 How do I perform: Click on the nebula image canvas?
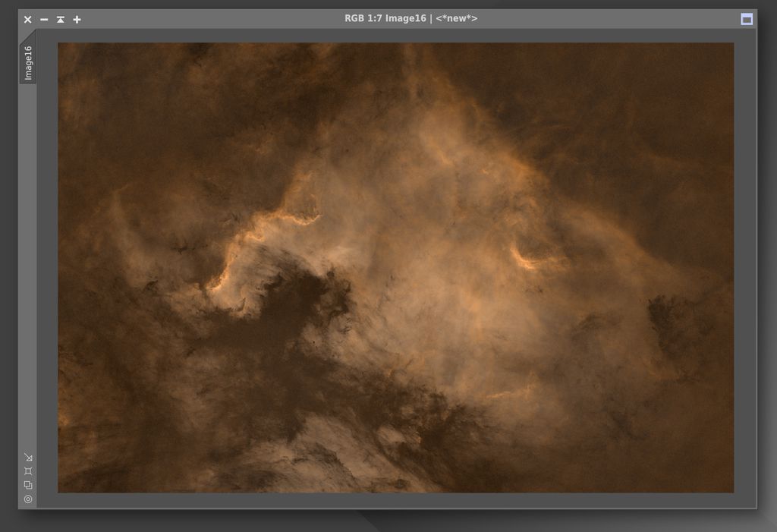[395, 268]
